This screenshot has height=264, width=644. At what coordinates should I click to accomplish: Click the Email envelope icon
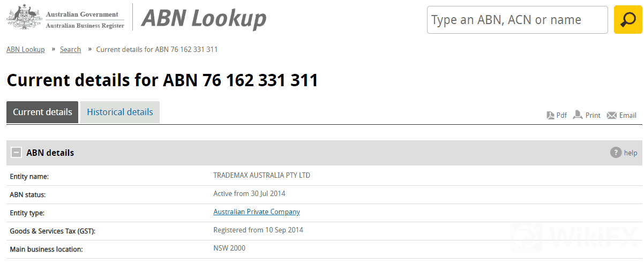pos(611,115)
